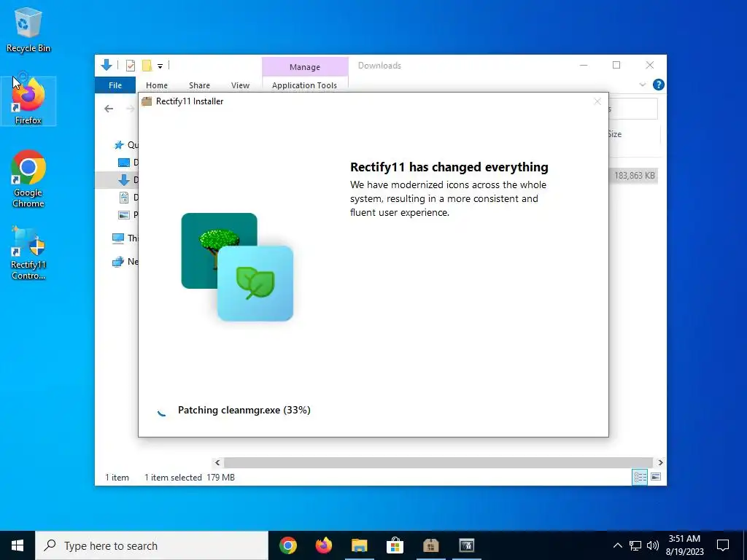This screenshot has width=747, height=560.
Task: Select Quick access star in navigation pane
Action: click(119, 145)
